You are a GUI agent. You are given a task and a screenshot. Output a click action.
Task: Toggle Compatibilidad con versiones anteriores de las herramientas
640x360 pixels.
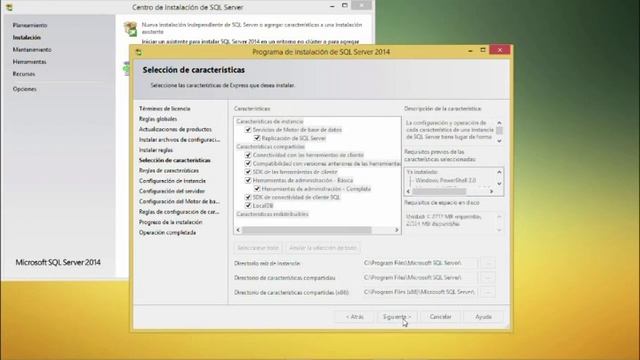248,163
